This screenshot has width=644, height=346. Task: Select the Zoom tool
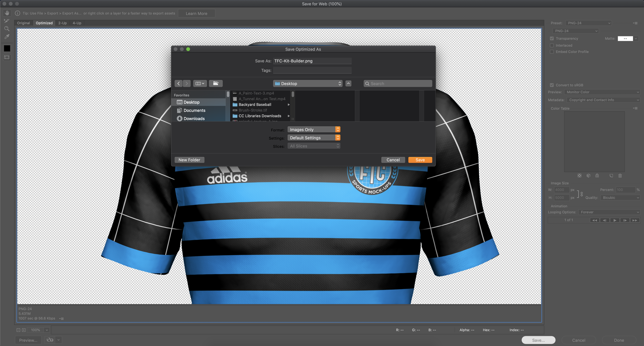click(7, 29)
